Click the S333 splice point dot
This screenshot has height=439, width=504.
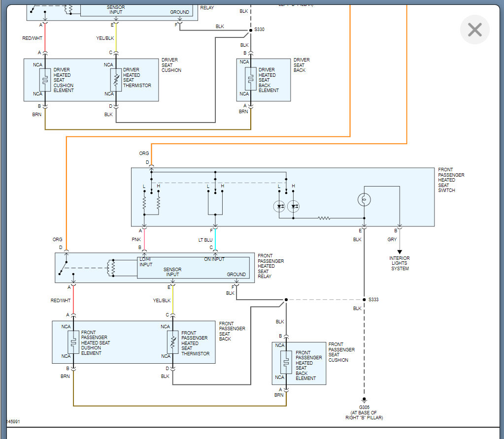(364, 300)
